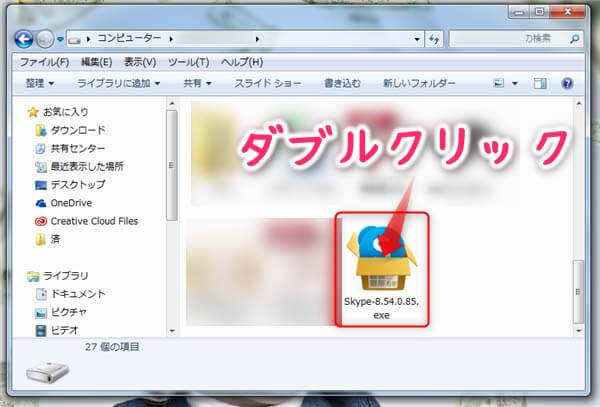The height and width of the screenshot is (407, 600).
Task: Open the ヘルプ(H) menu
Action: (x=242, y=62)
